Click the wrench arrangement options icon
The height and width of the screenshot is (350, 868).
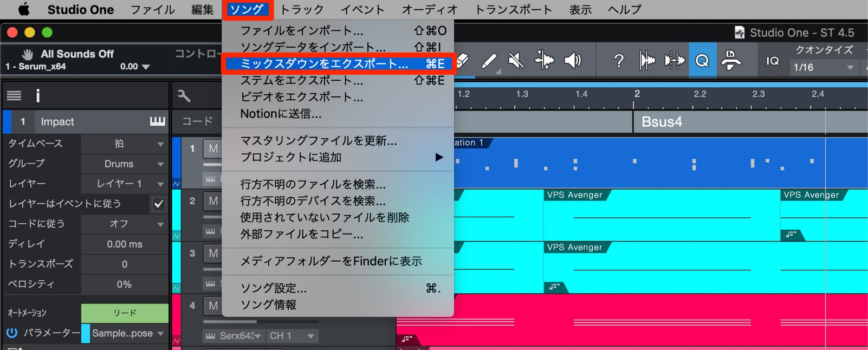click(184, 96)
